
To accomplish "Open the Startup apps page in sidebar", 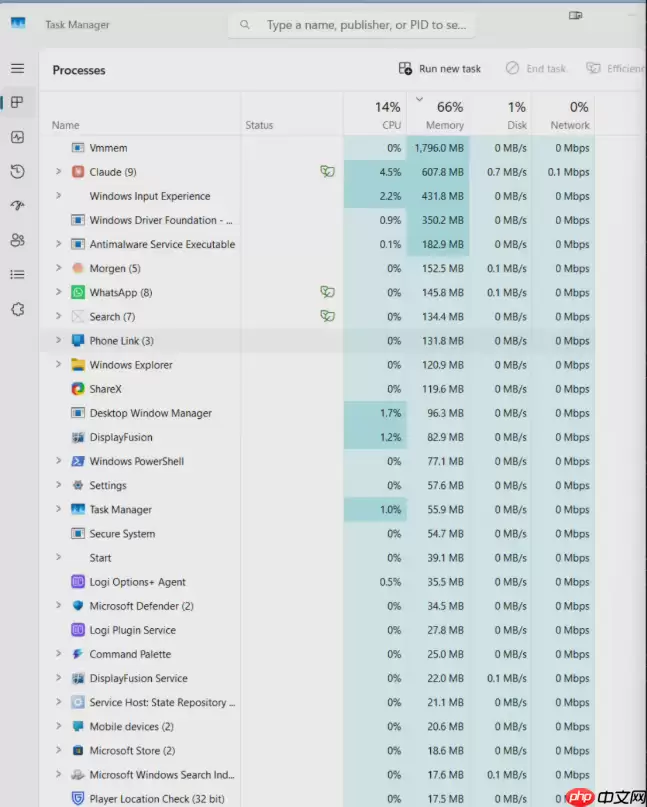I will (x=18, y=206).
